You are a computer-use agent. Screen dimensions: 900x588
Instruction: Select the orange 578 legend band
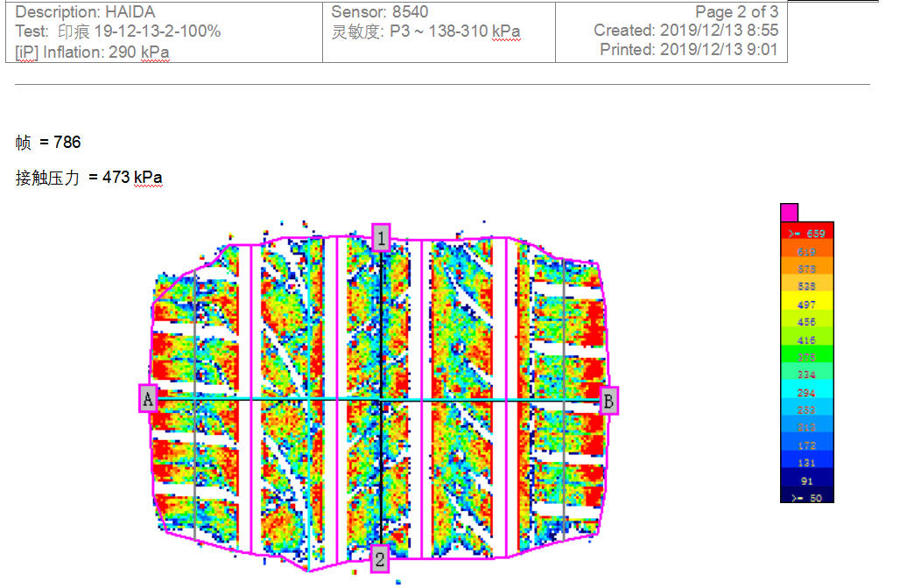[x=806, y=269]
